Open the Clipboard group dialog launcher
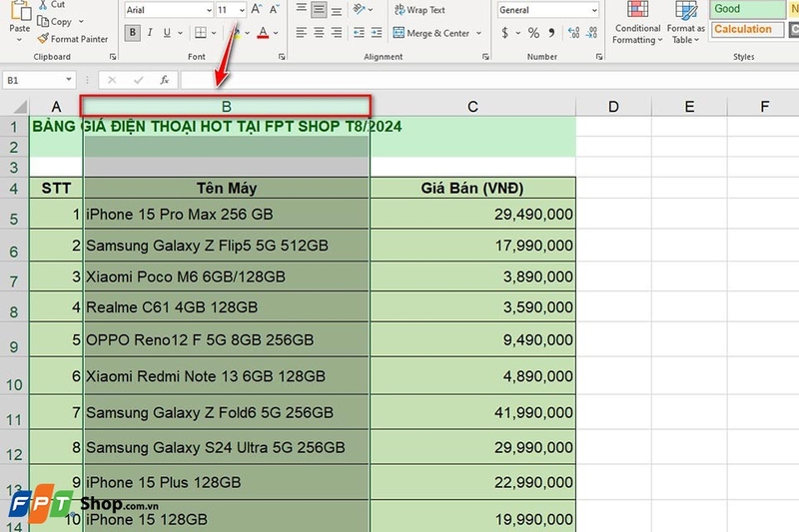 (x=113, y=57)
